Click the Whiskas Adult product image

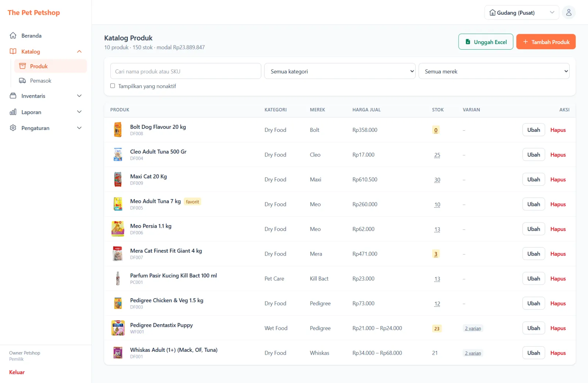[118, 353]
